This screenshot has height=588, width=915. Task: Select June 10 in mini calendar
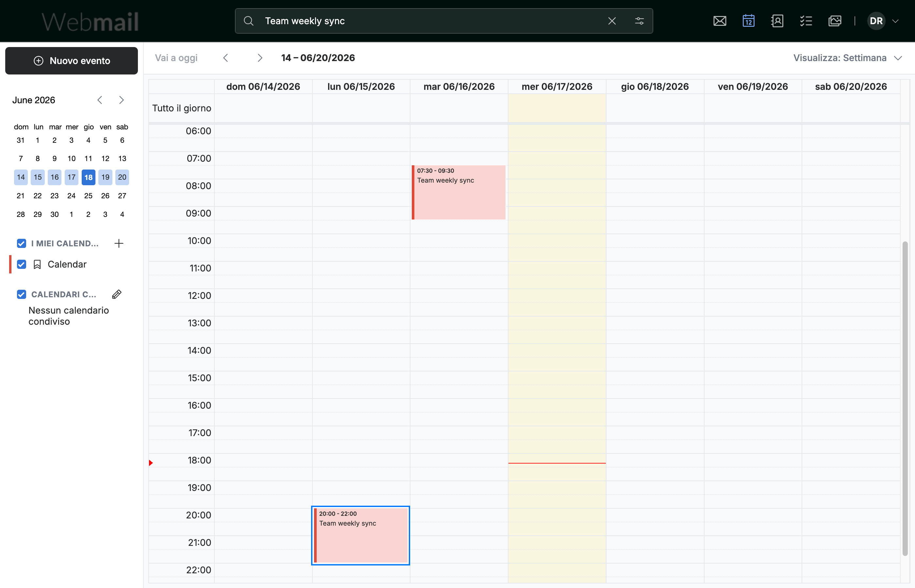pyautogui.click(x=72, y=158)
